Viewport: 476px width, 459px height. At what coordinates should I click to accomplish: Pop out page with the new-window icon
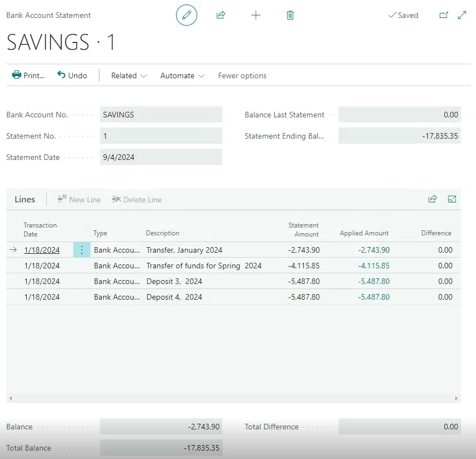coord(444,15)
